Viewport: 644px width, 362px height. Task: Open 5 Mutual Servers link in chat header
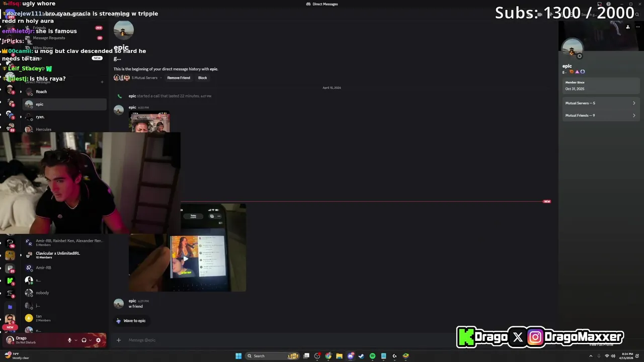click(x=144, y=78)
